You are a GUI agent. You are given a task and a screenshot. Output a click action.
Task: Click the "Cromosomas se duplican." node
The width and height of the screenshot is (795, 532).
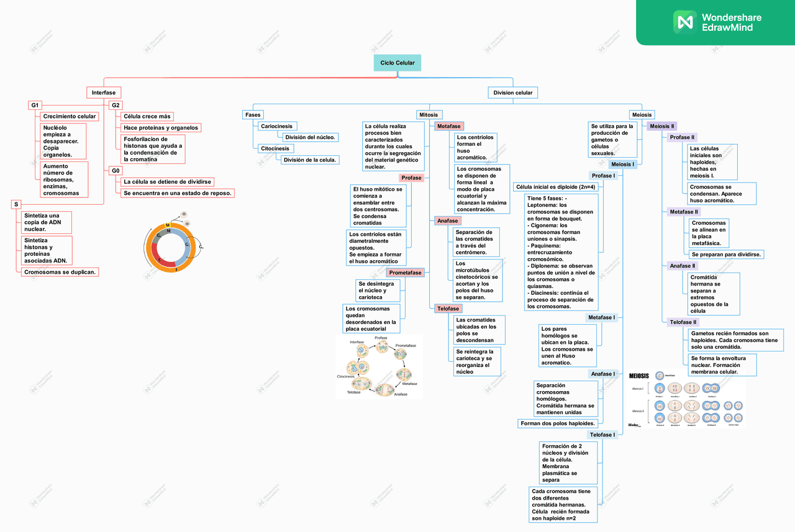click(61, 272)
